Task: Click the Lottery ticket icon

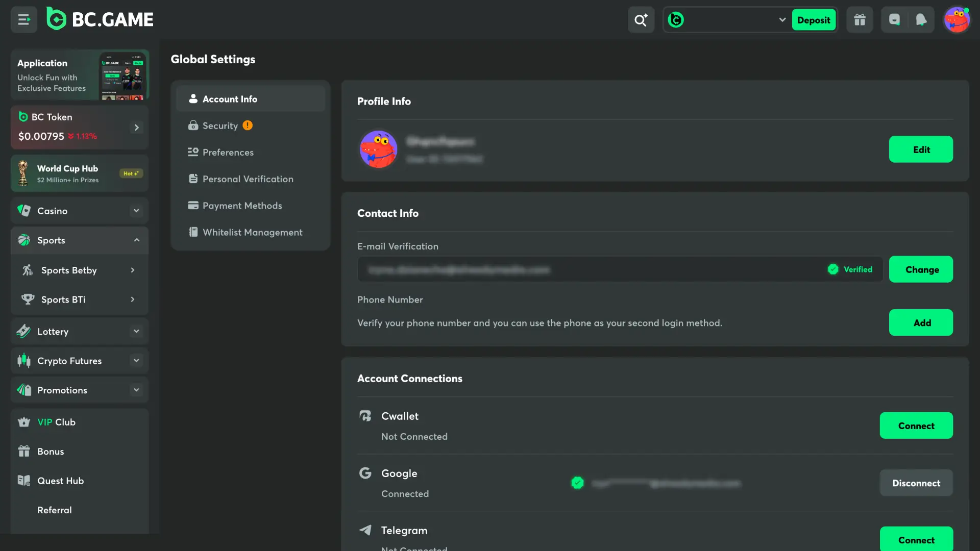Action: point(23,332)
